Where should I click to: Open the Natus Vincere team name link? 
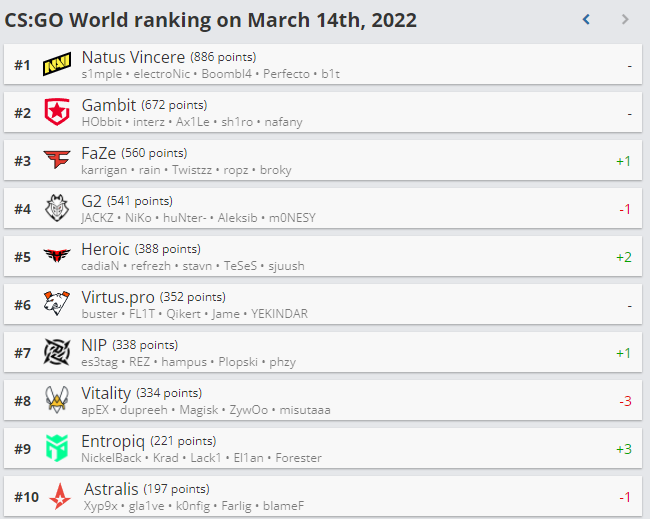133,57
